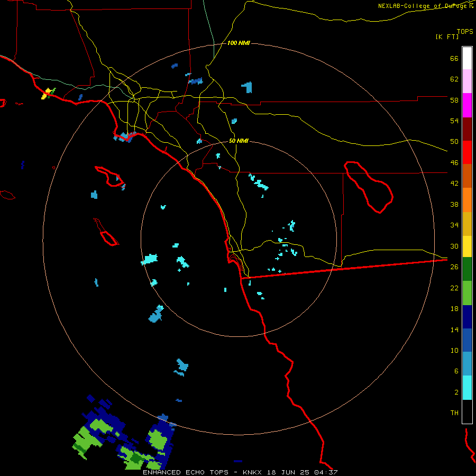Click the 46 value on the legend
The image size is (476, 476).
pyautogui.click(x=454, y=163)
